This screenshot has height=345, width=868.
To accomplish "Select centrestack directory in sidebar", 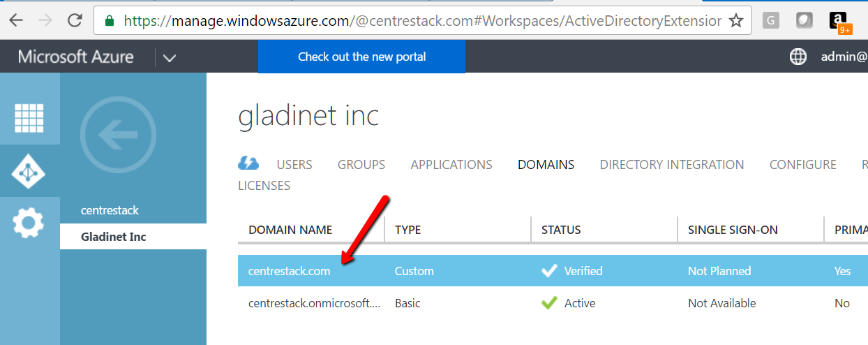I will pos(110,210).
